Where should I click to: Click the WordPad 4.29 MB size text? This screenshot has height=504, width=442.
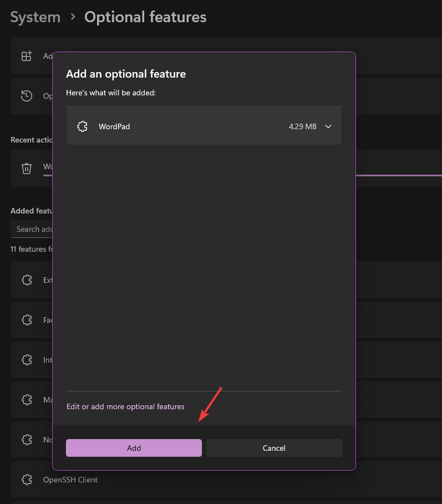[x=302, y=126]
